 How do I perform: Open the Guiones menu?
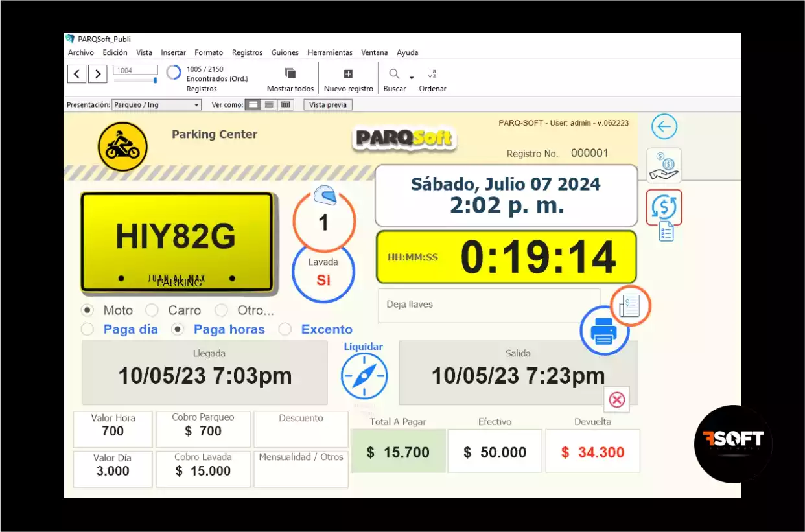(285, 52)
